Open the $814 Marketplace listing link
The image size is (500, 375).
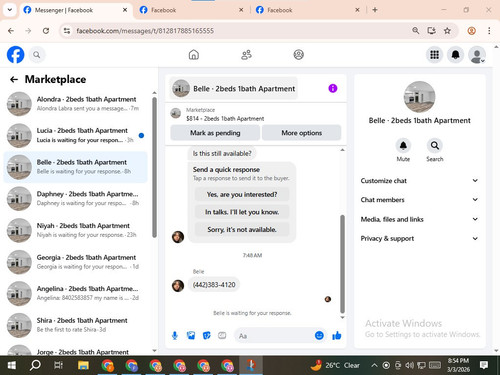click(225, 118)
